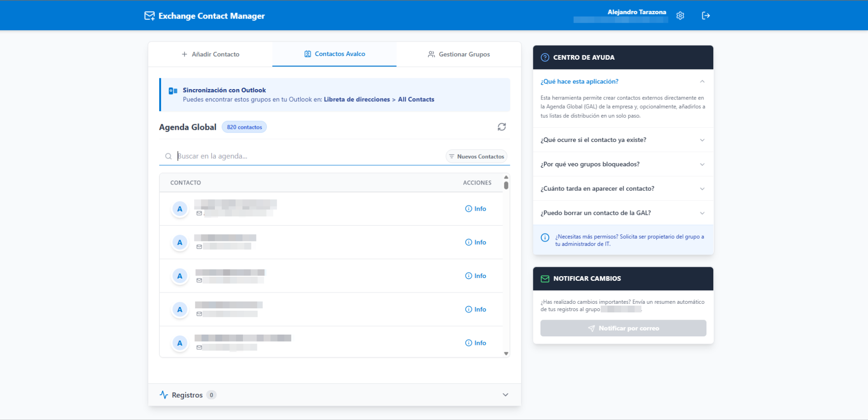This screenshot has height=420, width=868.
Task: Click the Exchange Contact Manager envelope logo
Action: [x=149, y=16]
